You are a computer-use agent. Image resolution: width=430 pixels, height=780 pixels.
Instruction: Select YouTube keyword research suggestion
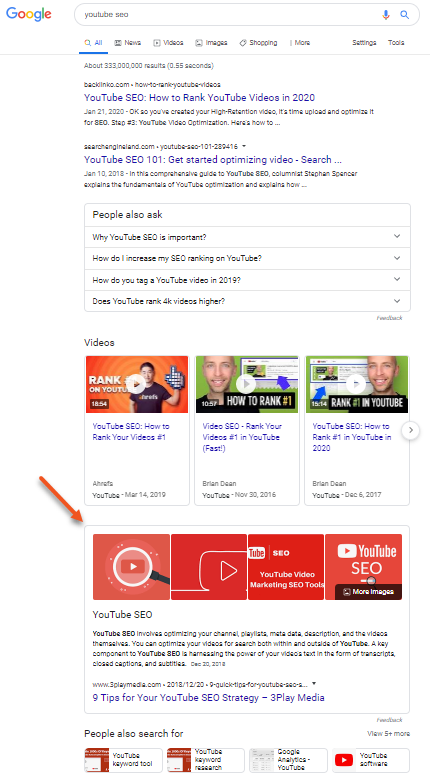206,760
